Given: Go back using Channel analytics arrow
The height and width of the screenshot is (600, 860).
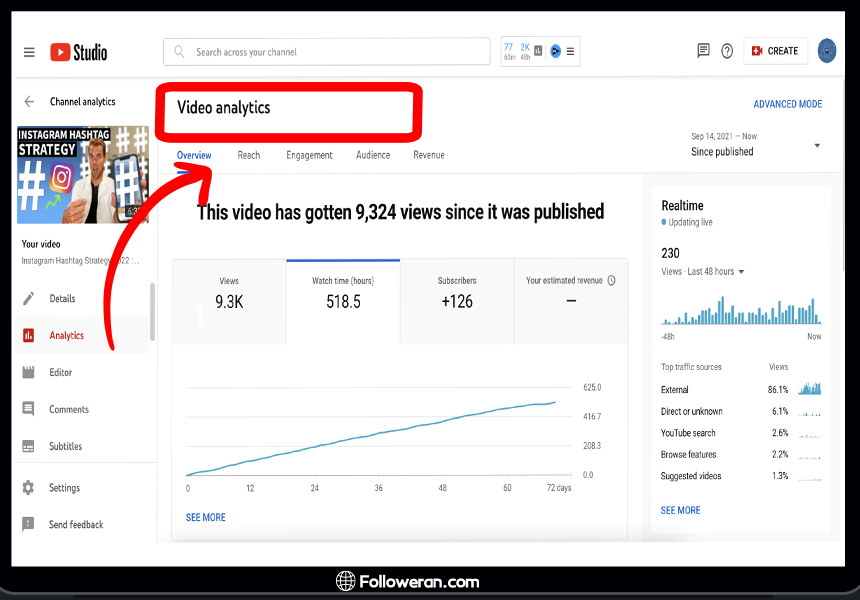Looking at the screenshot, I should click(x=29, y=102).
